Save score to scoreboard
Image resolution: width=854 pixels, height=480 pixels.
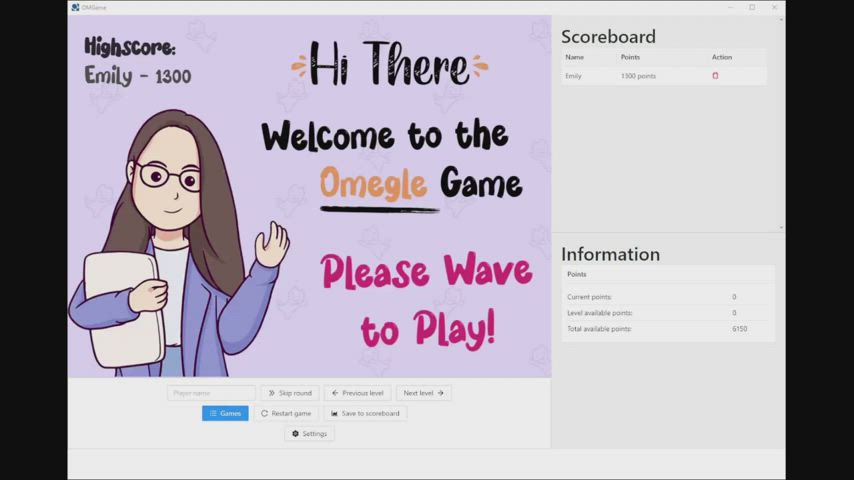[x=365, y=413]
